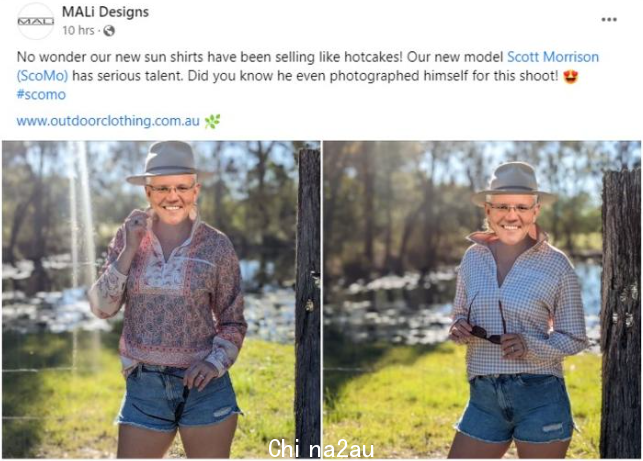Click the wooden fence post in right photo
The image size is (643, 461).
click(x=620, y=314)
